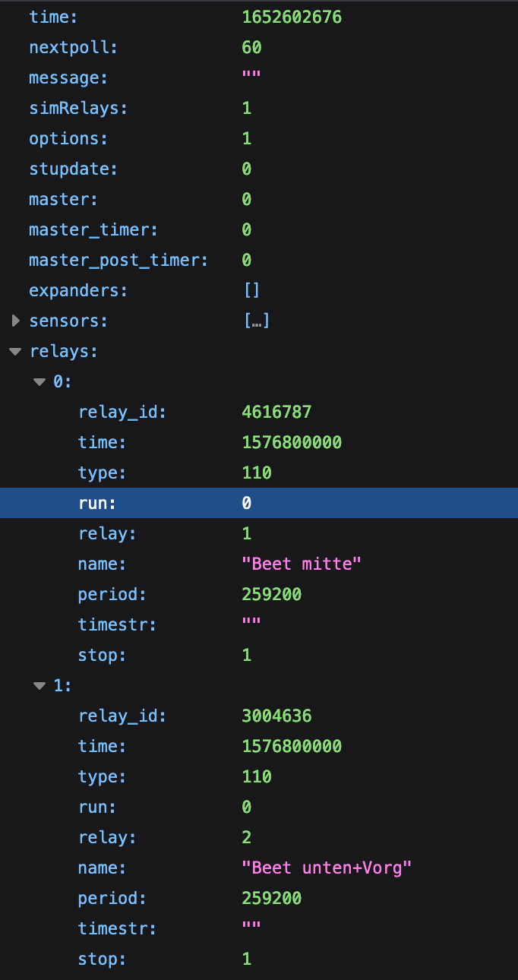
Task: Select the master_post_timer property
Action: pyautogui.click(x=118, y=261)
